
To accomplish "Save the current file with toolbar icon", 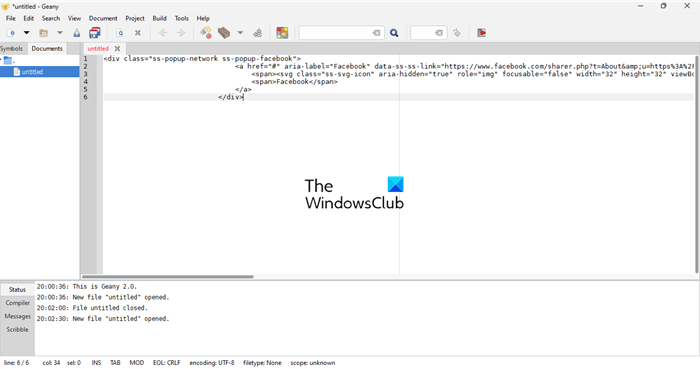I will (x=77, y=33).
